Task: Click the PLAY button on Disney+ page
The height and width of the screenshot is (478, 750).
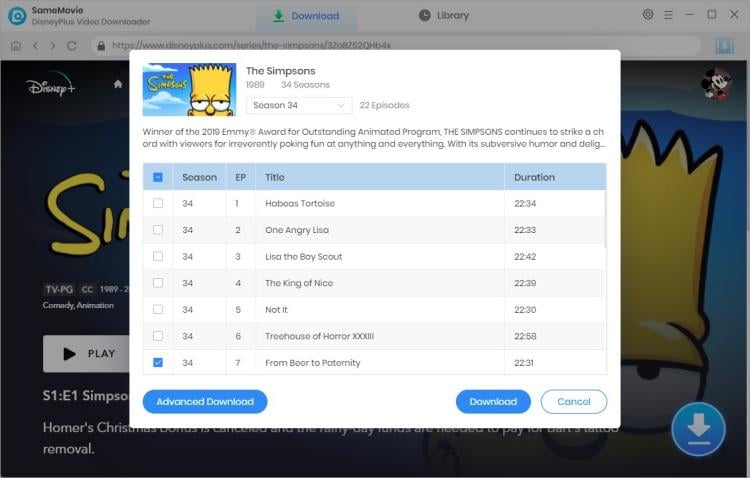Action: tap(86, 354)
